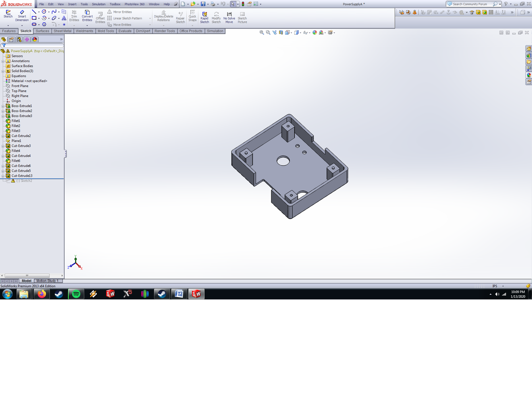532x407 pixels.
Task: Select Cut-Extrude13 in feature tree
Action: (22, 176)
